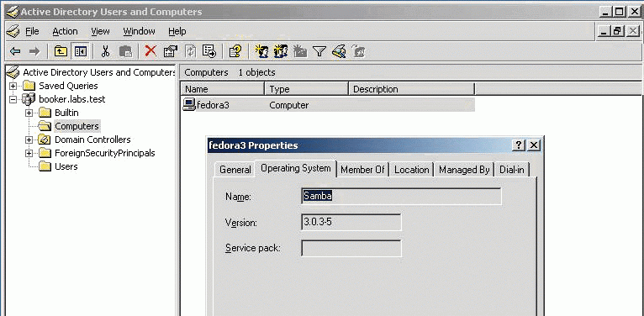Sort by the Type column header
This screenshot has width=644, height=316.
click(306, 89)
